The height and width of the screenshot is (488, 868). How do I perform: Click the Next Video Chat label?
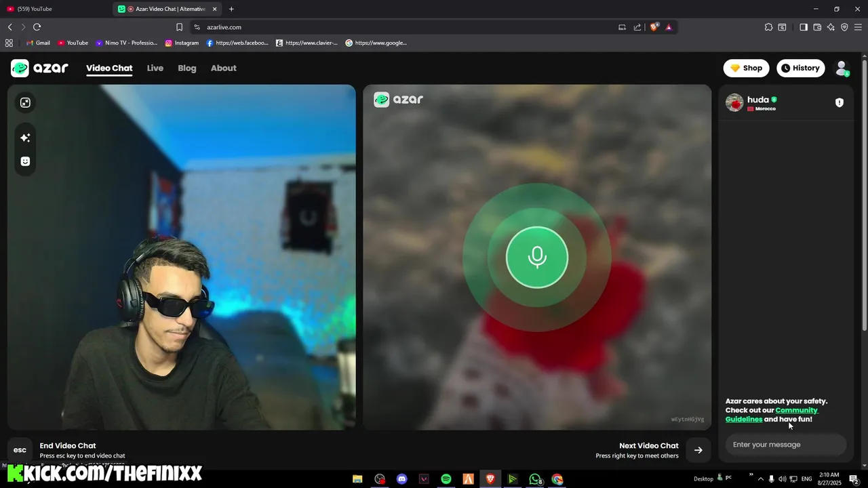click(648, 445)
